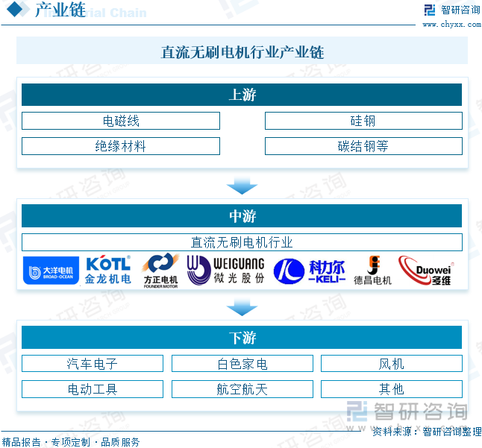Click the Duowei 多维 logo
This screenshot has height=448, width=482.
(x=426, y=271)
